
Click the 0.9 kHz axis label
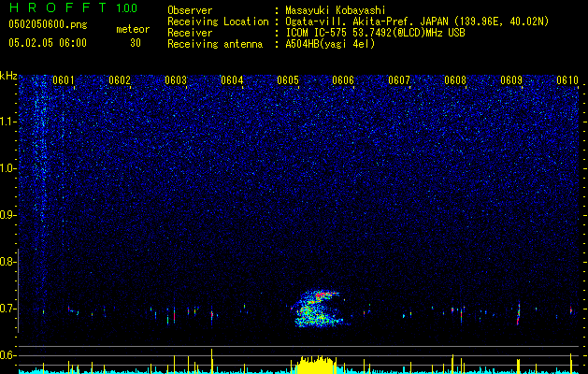6,215
